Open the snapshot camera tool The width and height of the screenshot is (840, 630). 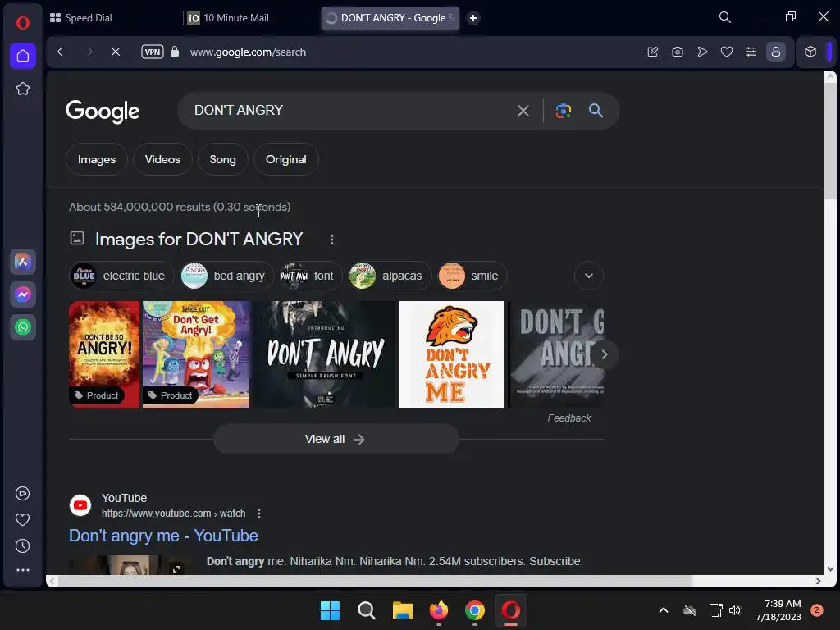678,52
